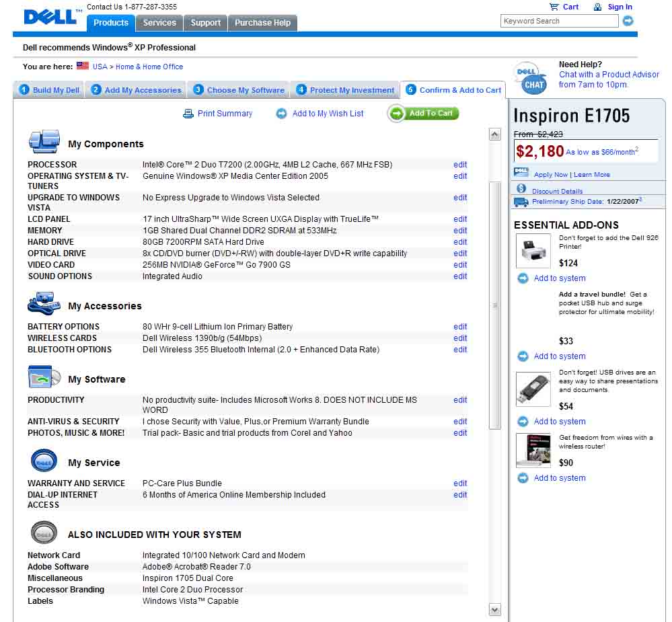672x622 pixels.
Task: Click Preliminary Ship Date link
Action: [568, 201]
